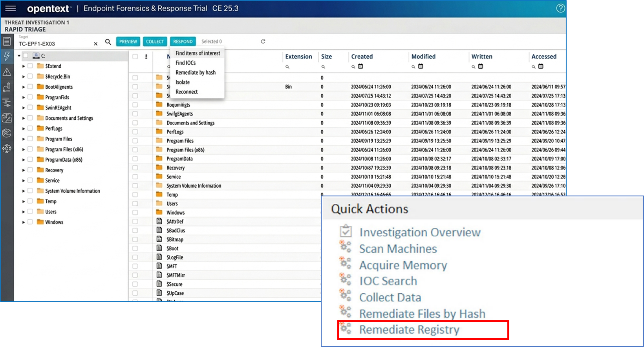Open the calendar icon under Accessed
Image resolution: width=644 pixels, height=347 pixels.
541,66
